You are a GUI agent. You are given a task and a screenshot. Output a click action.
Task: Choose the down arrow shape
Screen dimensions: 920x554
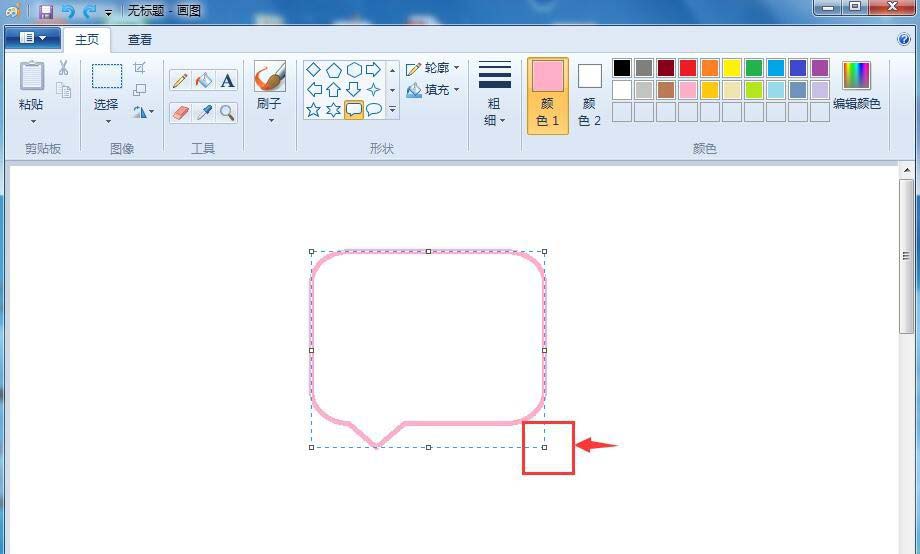(353, 90)
